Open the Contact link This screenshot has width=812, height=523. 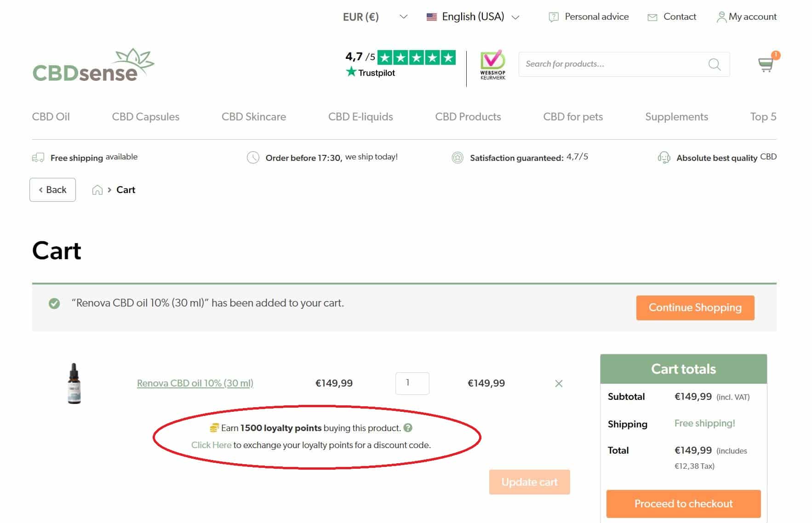point(680,17)
